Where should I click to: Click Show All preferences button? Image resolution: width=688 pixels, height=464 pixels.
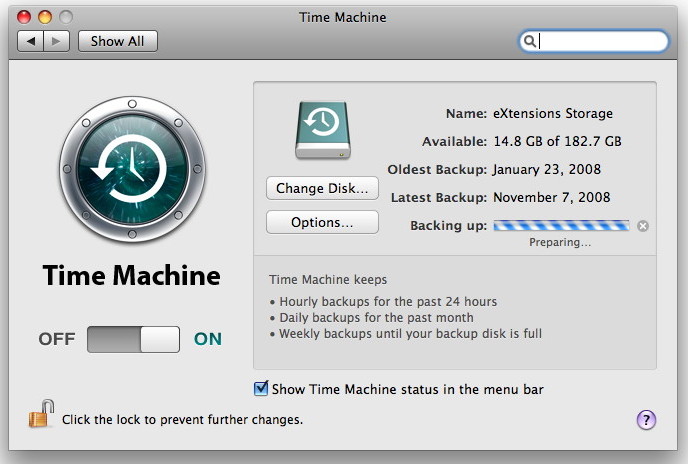coord(118,41)
